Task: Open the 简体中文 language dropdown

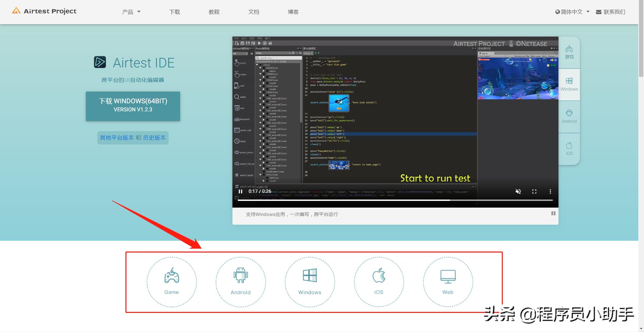Action: pos(572,12)
